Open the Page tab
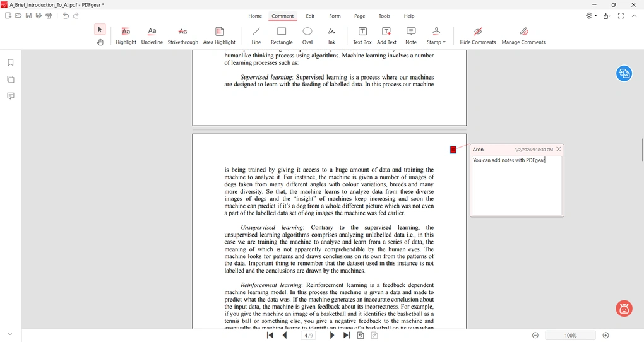 click(360, 16)
